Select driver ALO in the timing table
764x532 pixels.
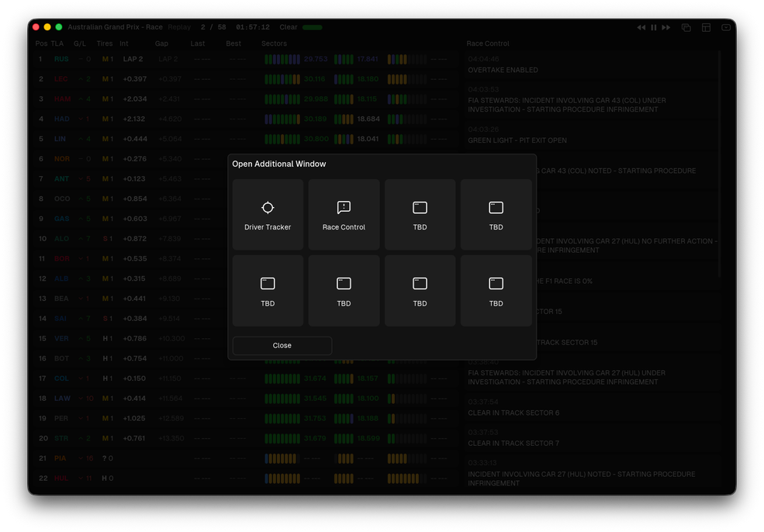61,239
